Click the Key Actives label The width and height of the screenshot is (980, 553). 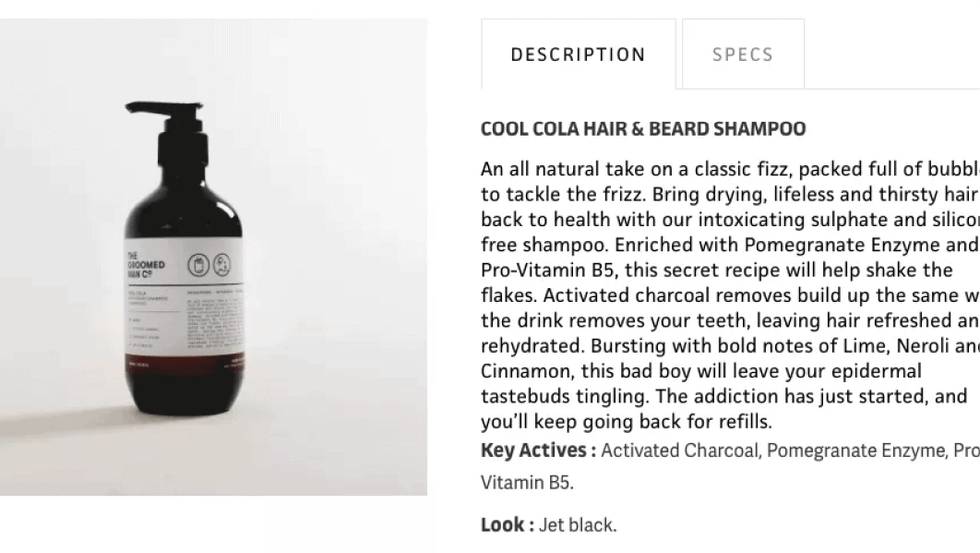[538, 451]
